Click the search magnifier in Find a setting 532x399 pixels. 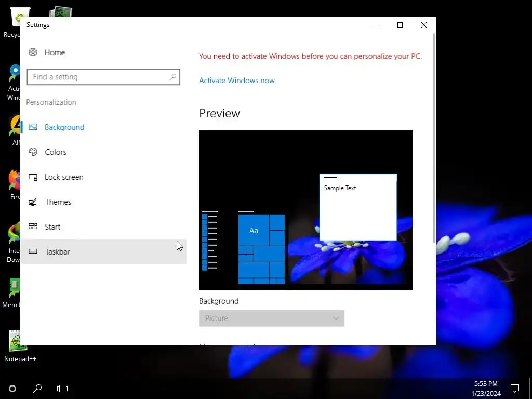[173, 77]
